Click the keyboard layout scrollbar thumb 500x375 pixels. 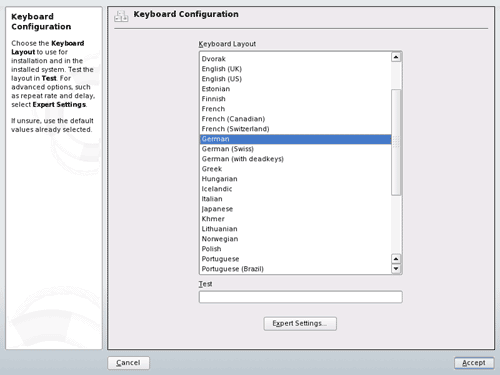coord(396,142)
